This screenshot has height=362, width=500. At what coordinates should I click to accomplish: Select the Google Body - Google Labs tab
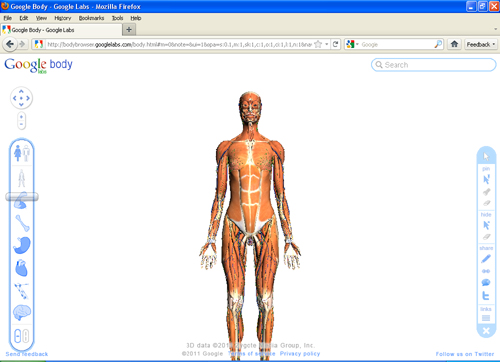pos(61,30)
